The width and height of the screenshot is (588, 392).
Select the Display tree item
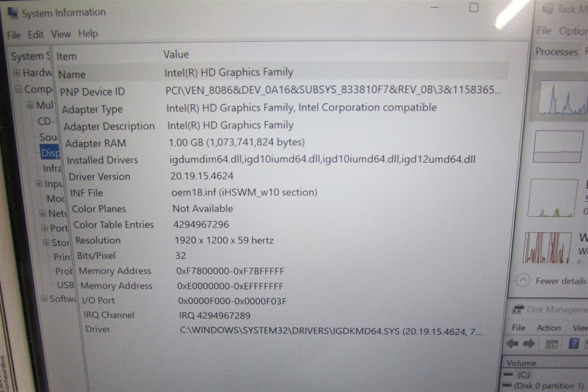(50, 152)
